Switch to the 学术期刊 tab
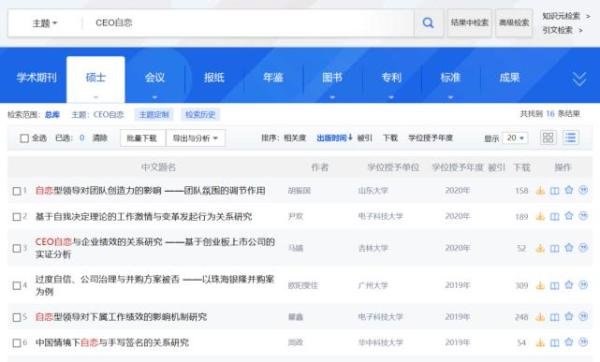Image resolution: width=600 pixels, height=362 pixels. click(36, 78)
